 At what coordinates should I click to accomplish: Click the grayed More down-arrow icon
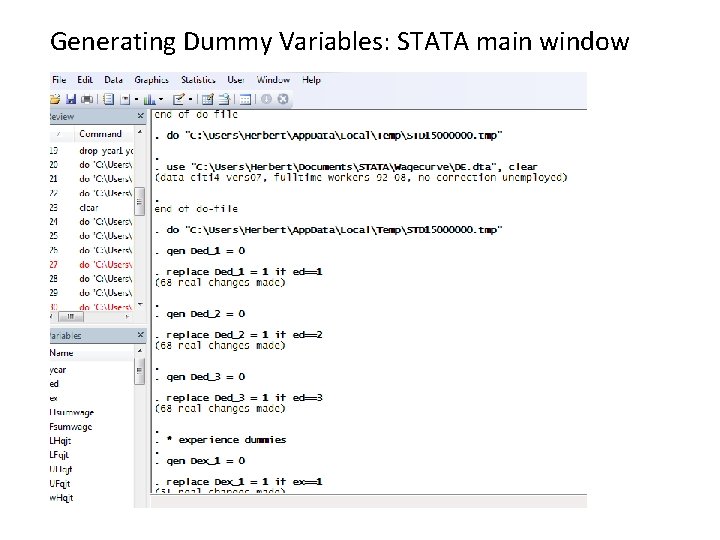coord(266,99)
